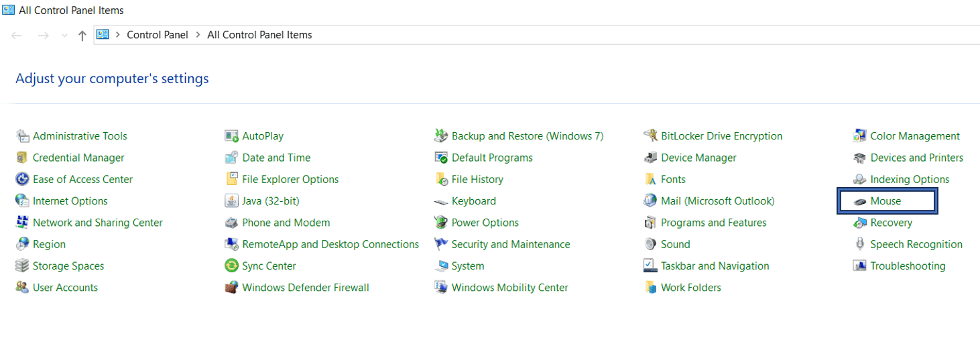Viewport: 980px width, 346px height.
Task: Open the Troubleshooting link
Action: (x=908, y=266)
